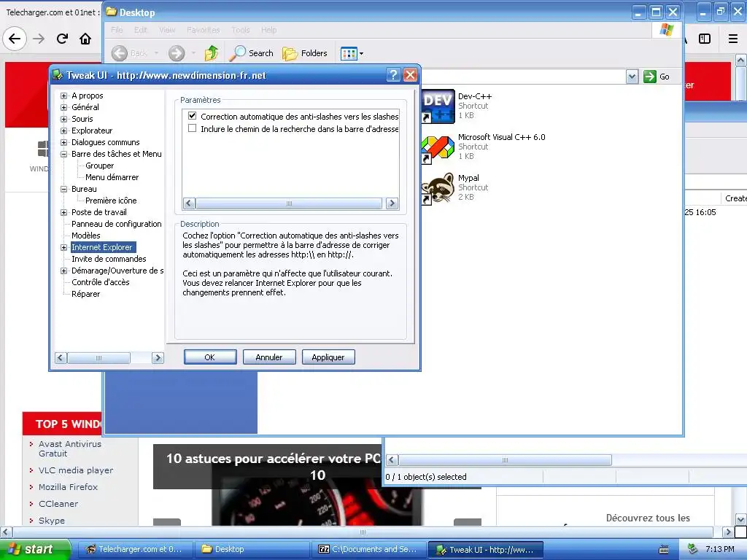This screenshot has height=560, width=747.
Task: Switch to the Desktop taskbar item
Action: 252,550
